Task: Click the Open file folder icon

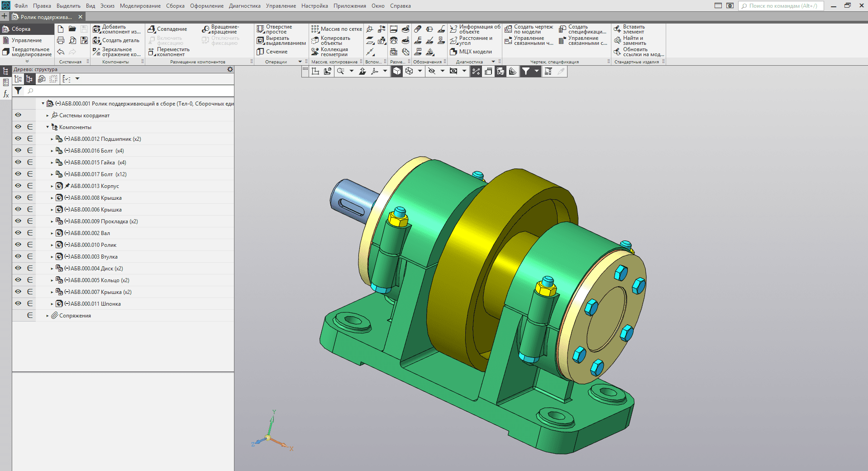Action: pyautogui.click(x=72, y=29)
